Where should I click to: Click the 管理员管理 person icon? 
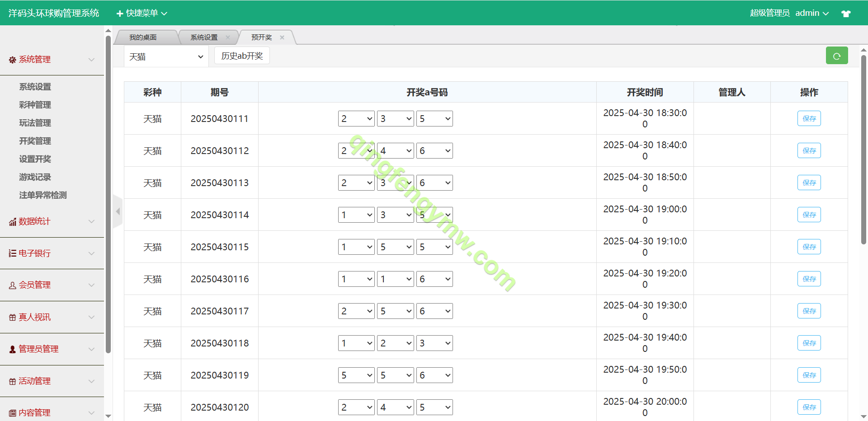click(x=12, y=349)
